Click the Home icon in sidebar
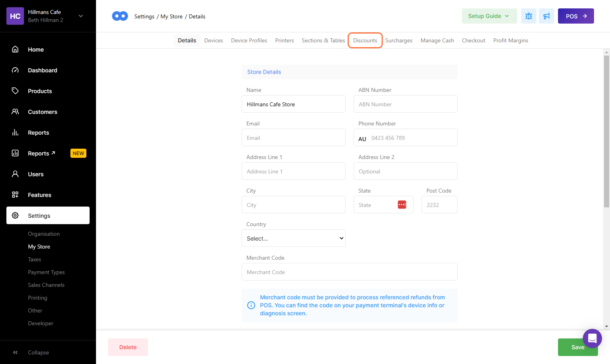Image resolution: width=610 pixels, height=364 pixels. 15,50
